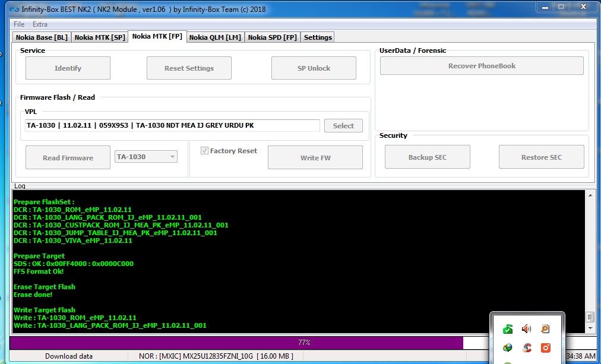Click 'Download data' in status bar
The image size is (601, 364).
(x=69, y=356)
